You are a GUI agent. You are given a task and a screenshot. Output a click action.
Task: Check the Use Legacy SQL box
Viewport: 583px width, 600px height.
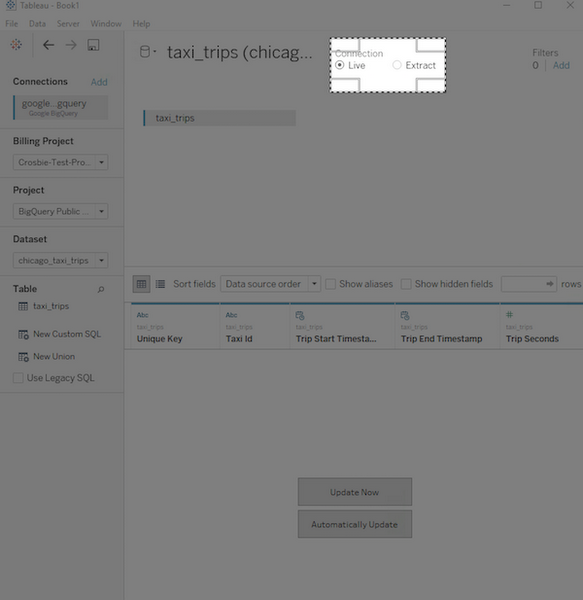18,378
